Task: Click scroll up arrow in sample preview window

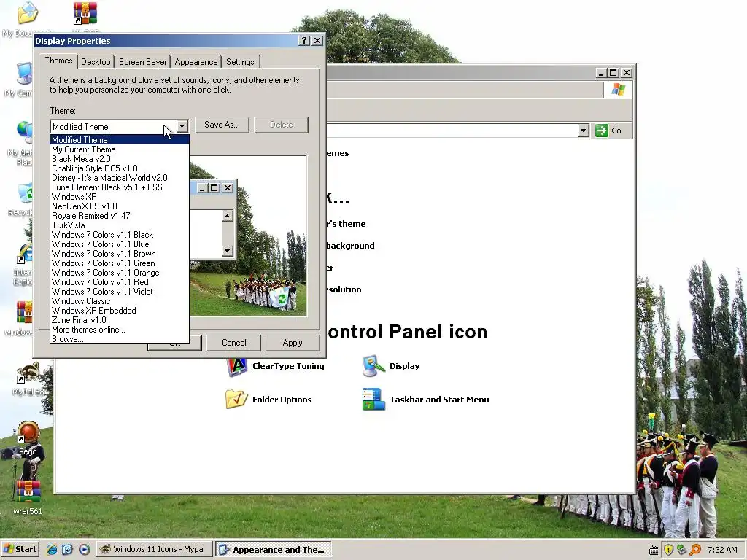Action: pyautogui.click(x=228, y=216)
